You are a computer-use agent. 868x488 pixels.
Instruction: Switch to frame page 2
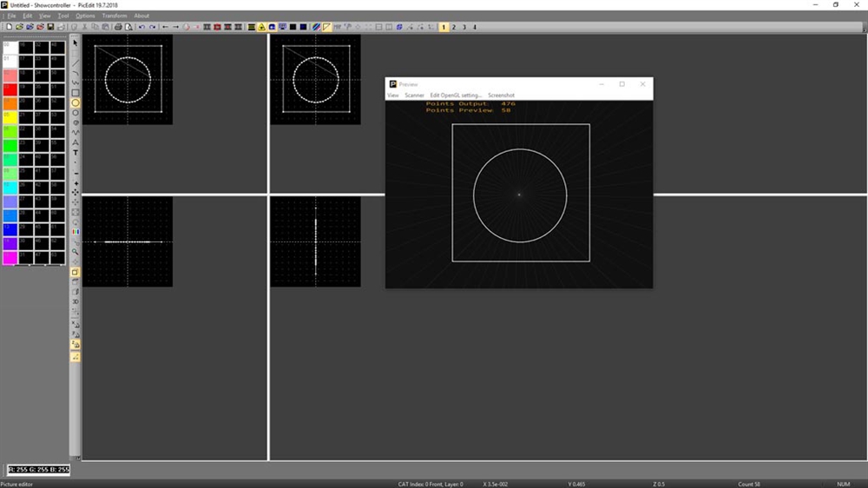454,27
